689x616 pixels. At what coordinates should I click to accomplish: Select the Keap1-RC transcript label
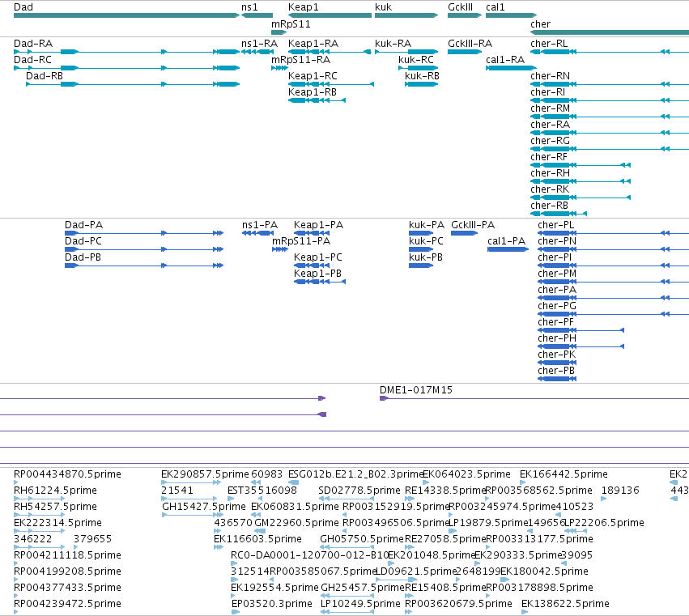coord(313,76)
